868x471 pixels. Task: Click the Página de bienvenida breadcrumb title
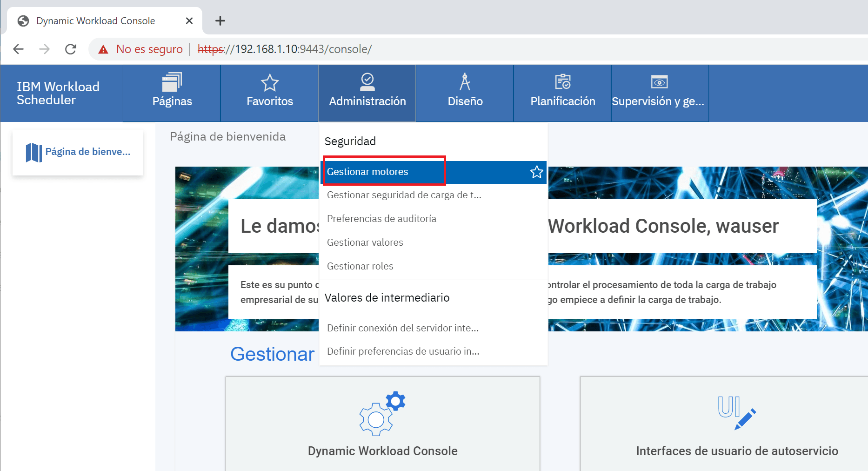point(228,136)
